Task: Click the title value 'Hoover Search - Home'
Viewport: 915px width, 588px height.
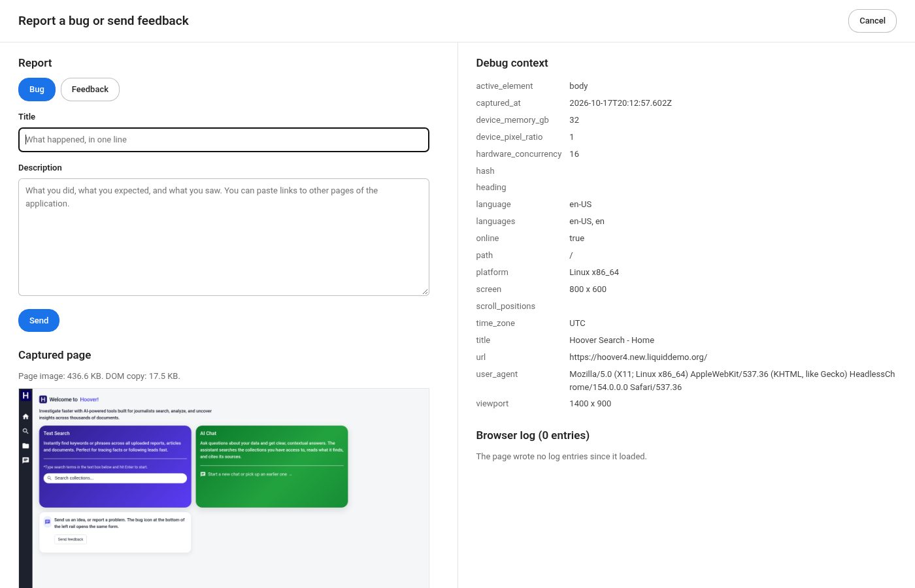Action: [x=612, y=340]
